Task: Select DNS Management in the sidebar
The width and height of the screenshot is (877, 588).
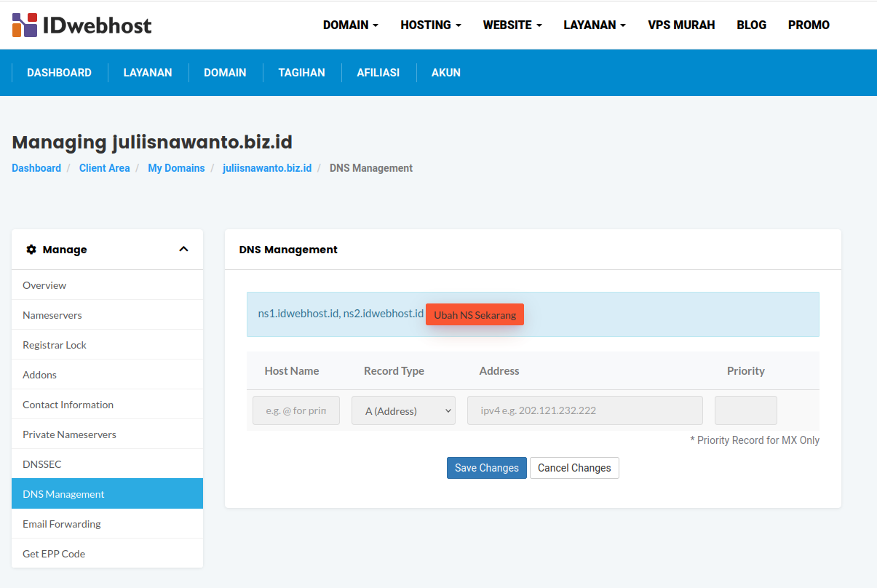Action: coord(107,493)
